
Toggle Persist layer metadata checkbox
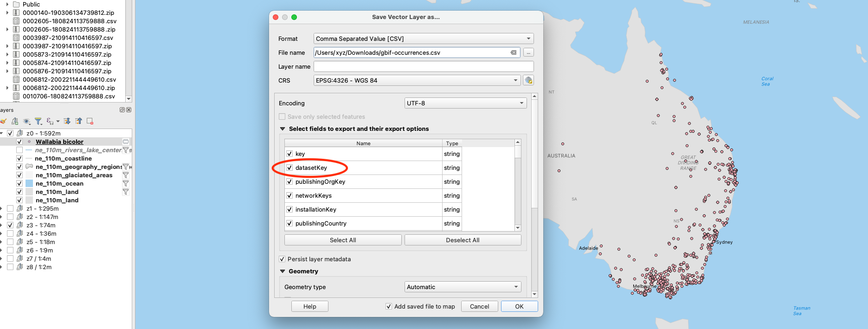[282, 259]
